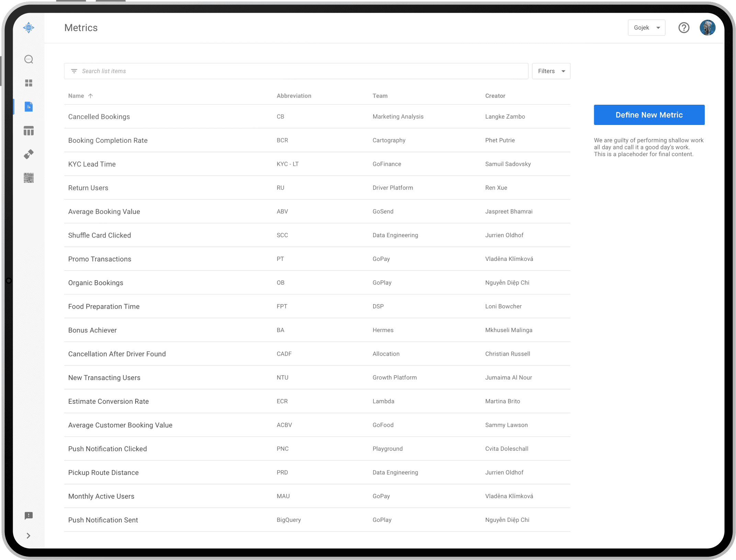Click the Search list items field
The image size is (736, 560).
click(296, 71)
